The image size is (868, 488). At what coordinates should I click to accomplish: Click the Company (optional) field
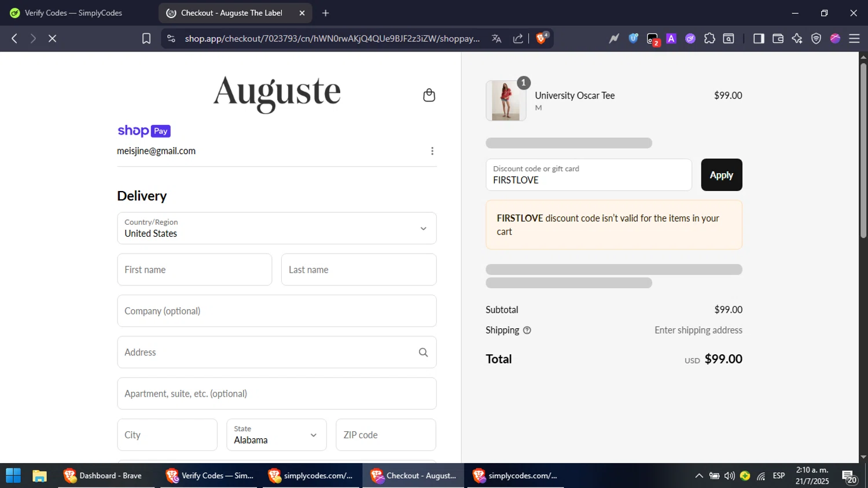click(277, 311)
